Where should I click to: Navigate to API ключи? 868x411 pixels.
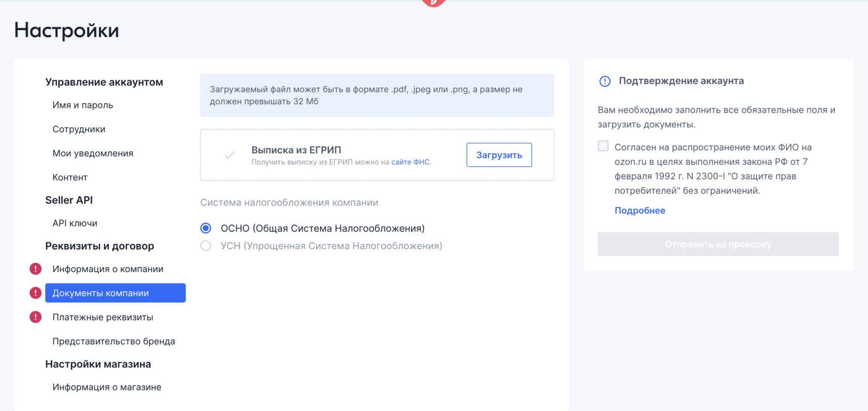point(74,223)
